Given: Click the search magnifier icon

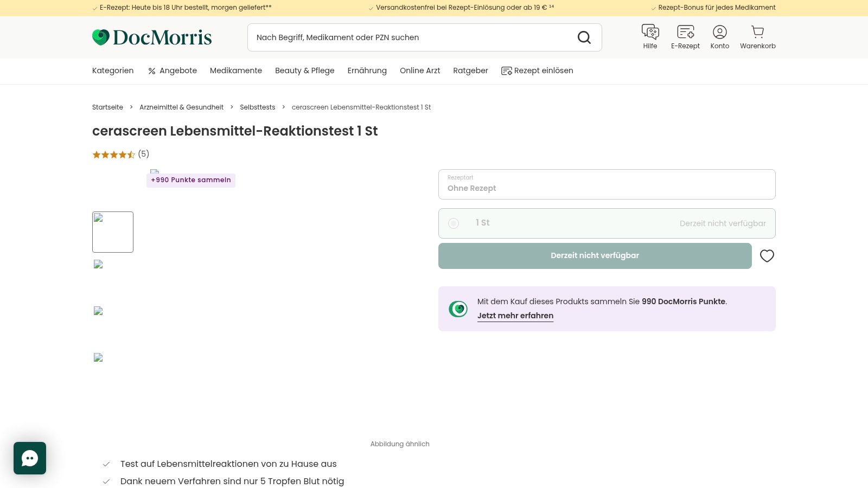Looking at the screenshot, I should (584, 37).
